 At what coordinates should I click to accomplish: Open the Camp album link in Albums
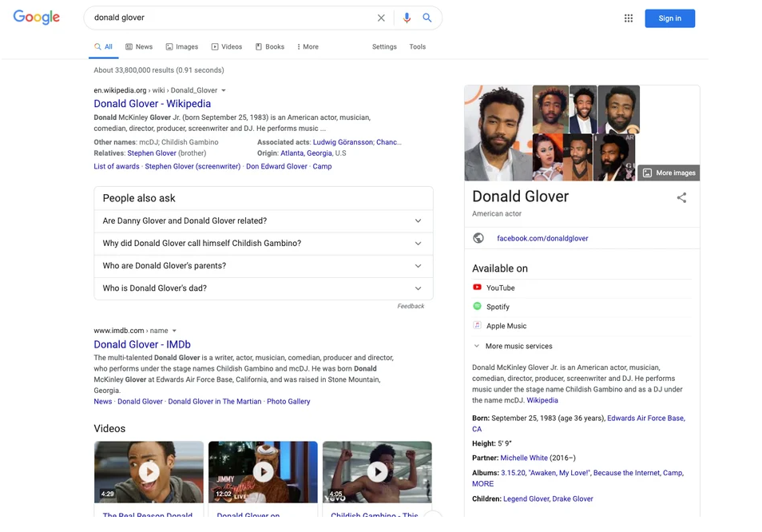tap(673, 473)
